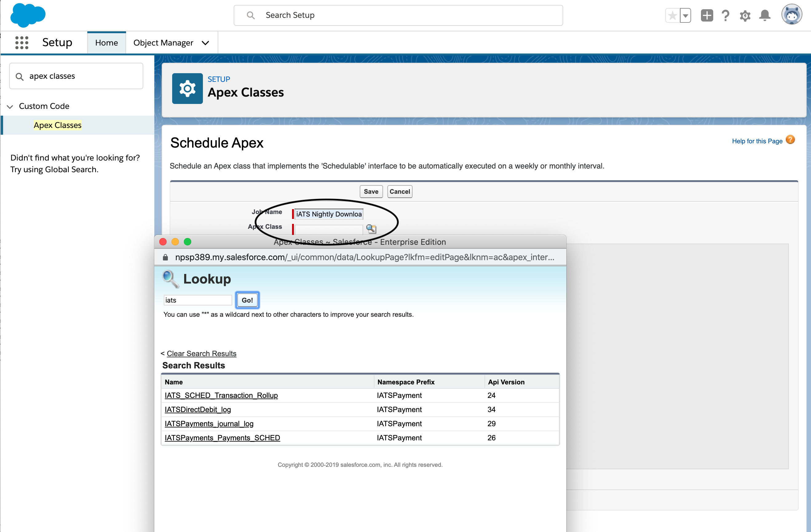Click the orange help icon for this page
Image resolution: width=811 pixels, height=532 pixels.
(790, 140)
